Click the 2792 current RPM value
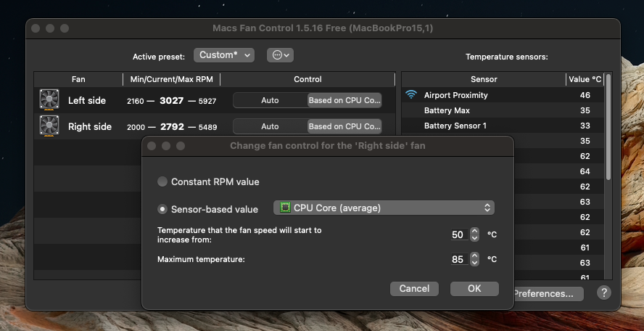The height and width of the screenshot is (331, 644). point(172,126)
